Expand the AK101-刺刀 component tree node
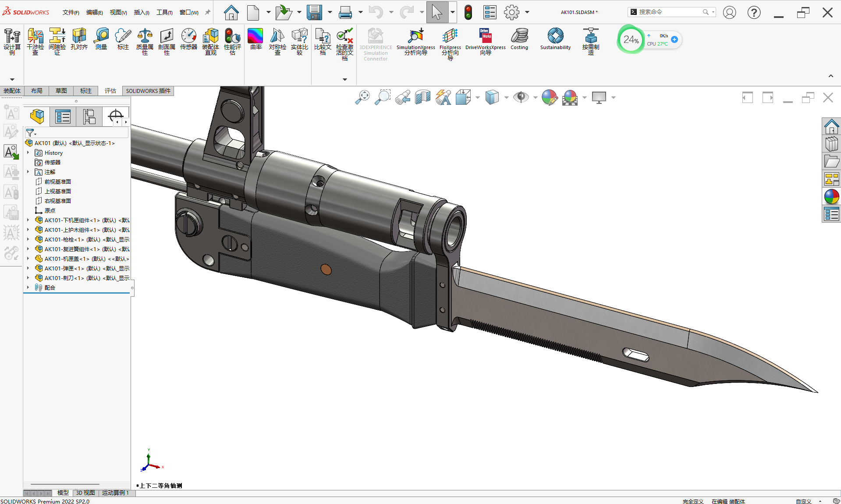Screen dimensions: 841x504 (28, 278)
